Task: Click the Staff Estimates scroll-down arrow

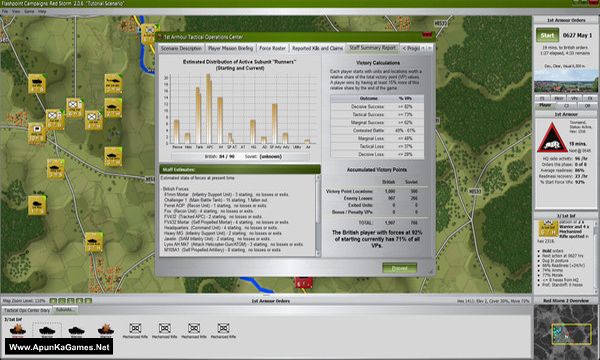Action: coord(318,253)
